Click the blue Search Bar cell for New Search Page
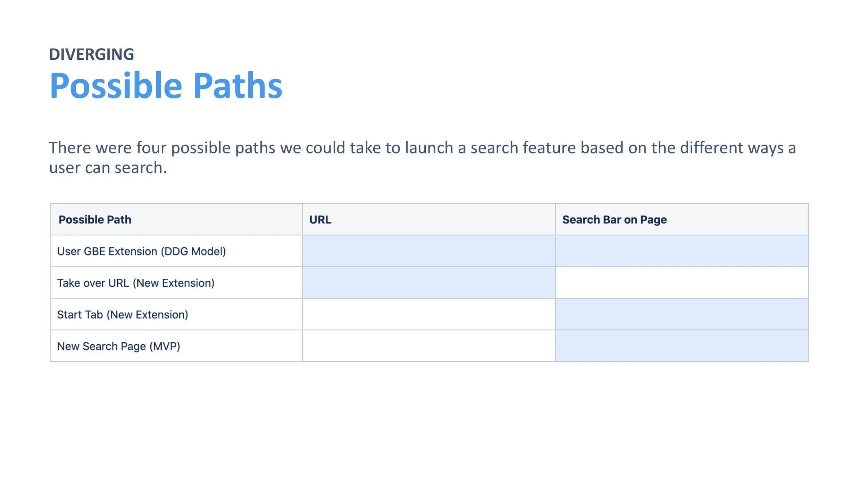Viewport: 868px width, 488px height. pos(682,346)
